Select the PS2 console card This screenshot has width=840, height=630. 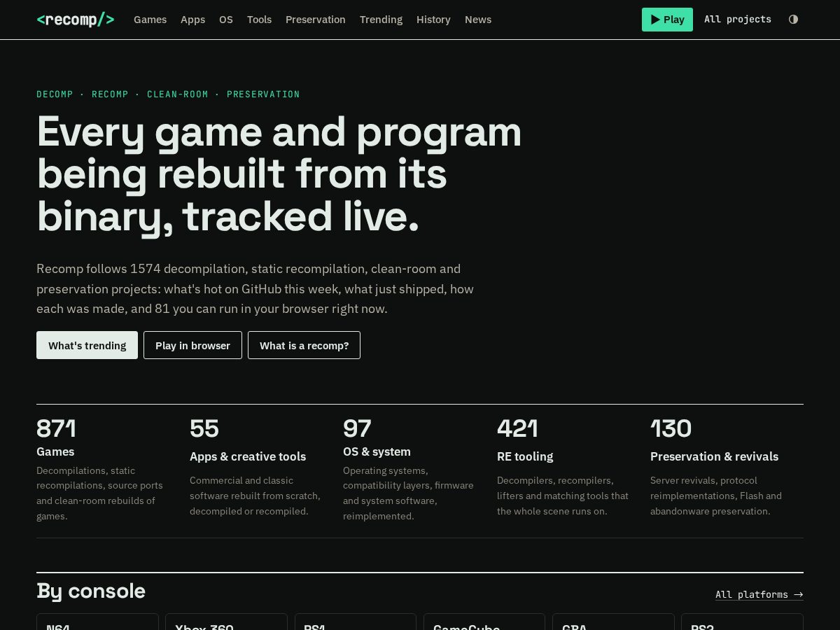[742, 622]
